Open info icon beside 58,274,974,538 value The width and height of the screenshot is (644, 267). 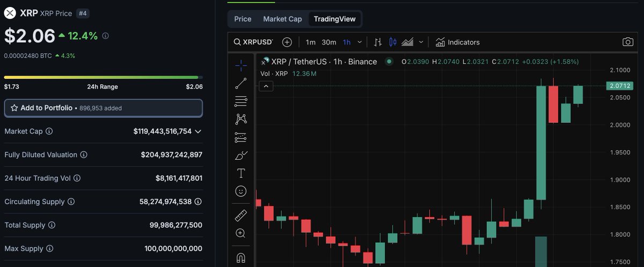(198, 202)
